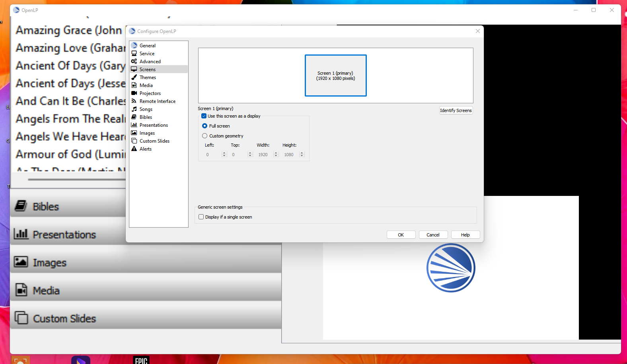Image resolution: width=627 pixels, height=364 pixels.
Task: Select the Projectors camera icon
Action: tap(134, 93)
